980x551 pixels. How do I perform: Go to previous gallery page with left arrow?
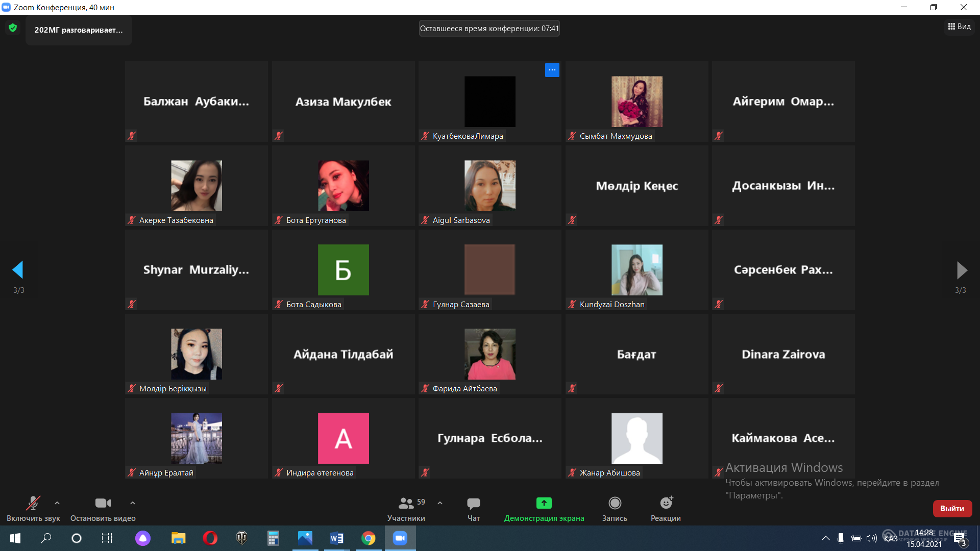tap(18, 270)
